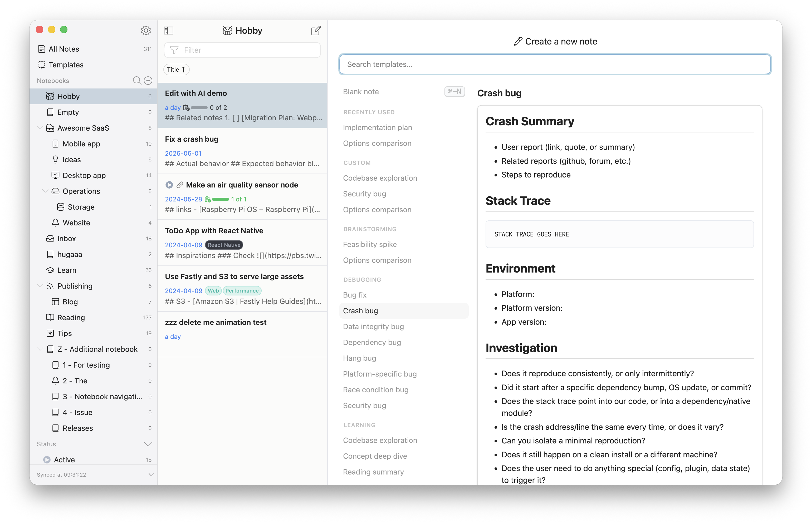The height and width of the screenshot is (524, 812).
Task: Select the Reading summary template
Action: tap(404, 472)
